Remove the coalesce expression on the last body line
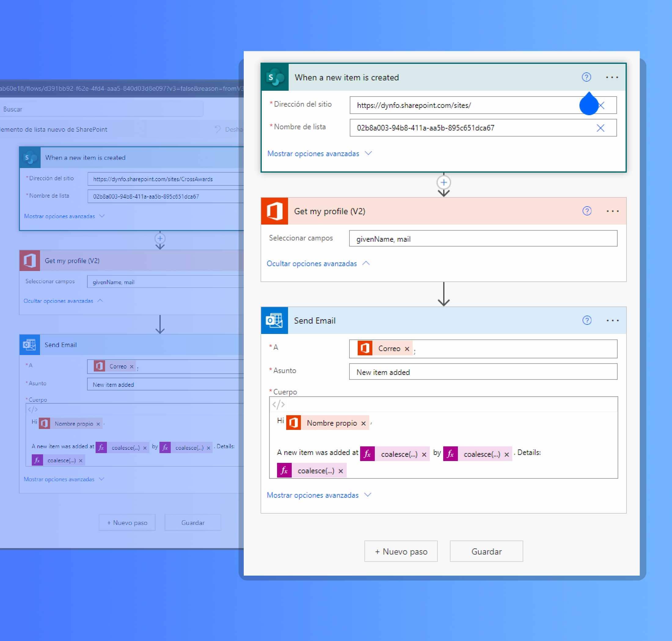 click(341, 471)
